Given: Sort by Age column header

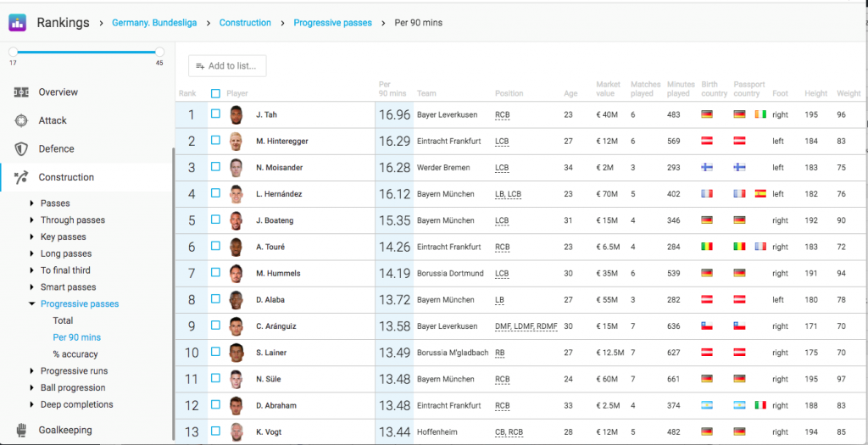Looking at the screenshot, I should click(570, 93).
